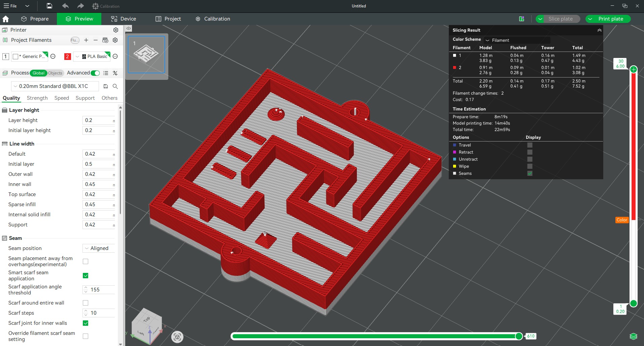Enable Travel display checkbox
644x346 pixels.
pyautogui.click(x=530, y=145)
